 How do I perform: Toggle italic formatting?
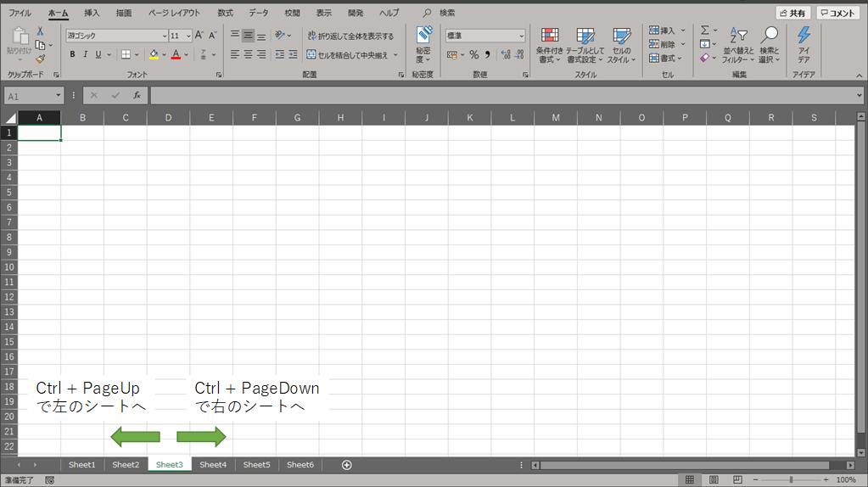[85, 54]
